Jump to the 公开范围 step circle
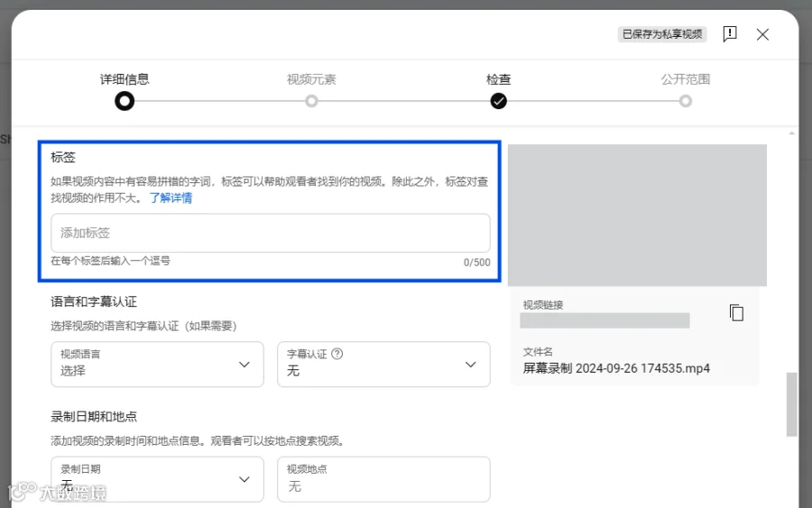This screenshot has width=812, height=508. (685, 101)
